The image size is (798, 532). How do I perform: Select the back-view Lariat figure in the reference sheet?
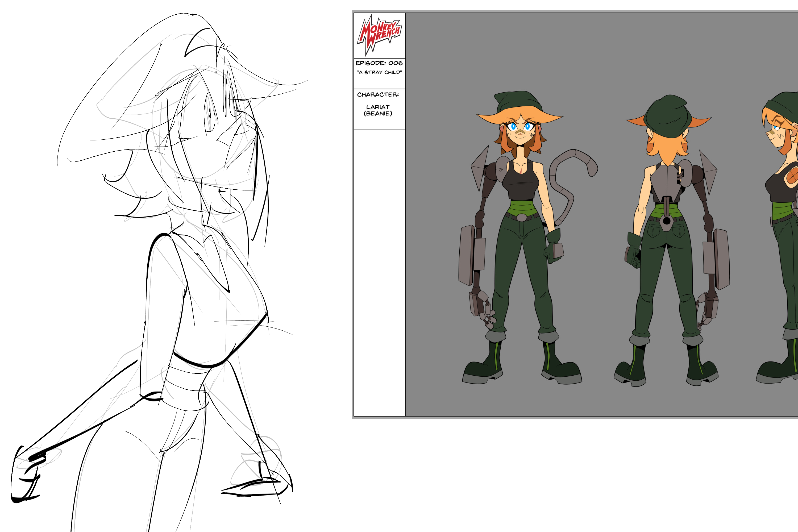click(672, 240)
